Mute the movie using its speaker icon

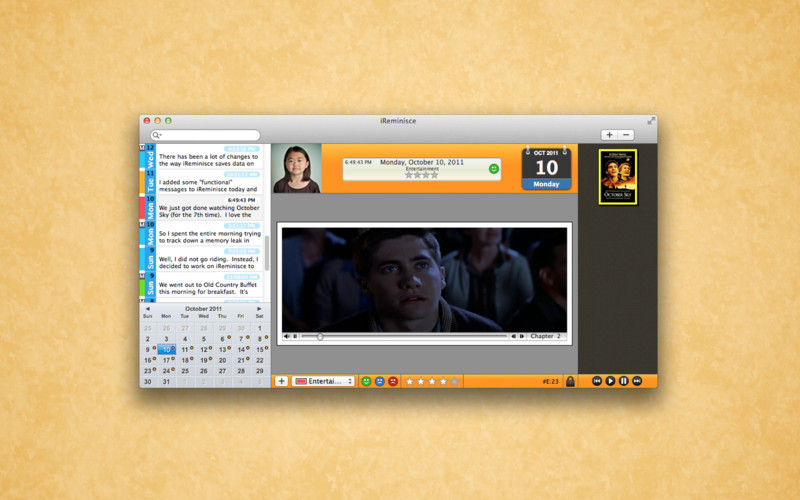[286, 337]
